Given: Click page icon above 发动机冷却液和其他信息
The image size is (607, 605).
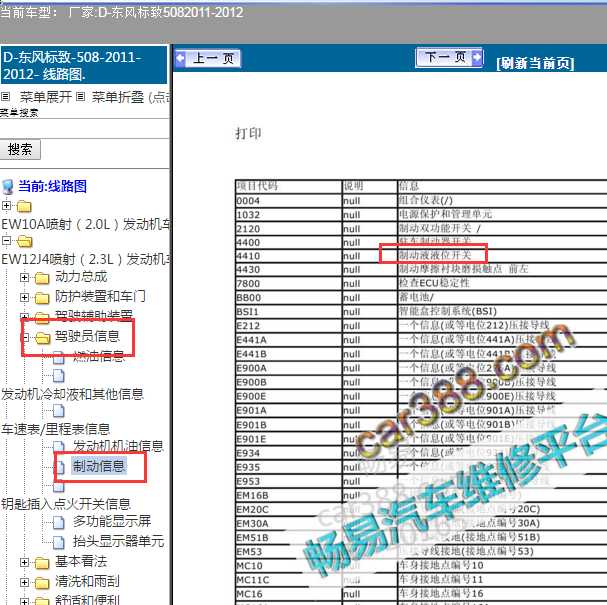Looking at the screenshot, I should [59, 375].
